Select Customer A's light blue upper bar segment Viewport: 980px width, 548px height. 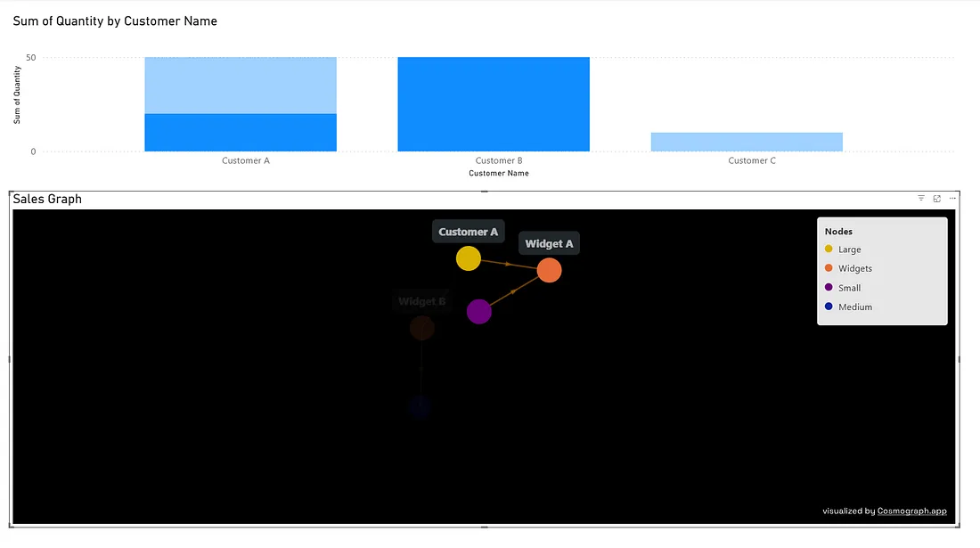[241, 86]
